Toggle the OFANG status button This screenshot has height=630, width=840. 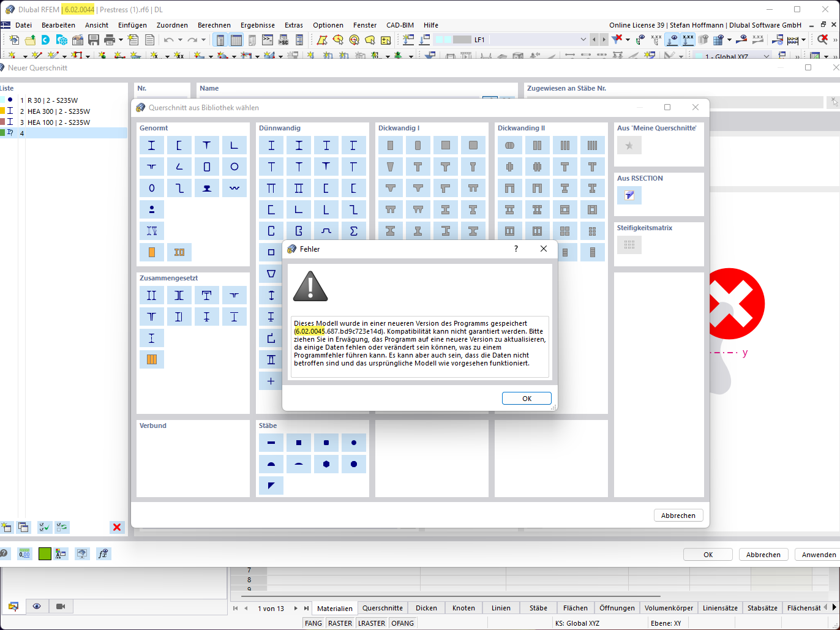pyautogui.click(x=402, y=623)
